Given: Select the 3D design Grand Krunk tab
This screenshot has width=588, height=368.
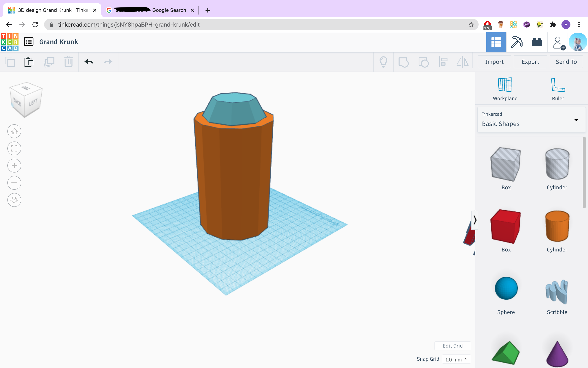Looking at the screenshot, I should (52, 10).
